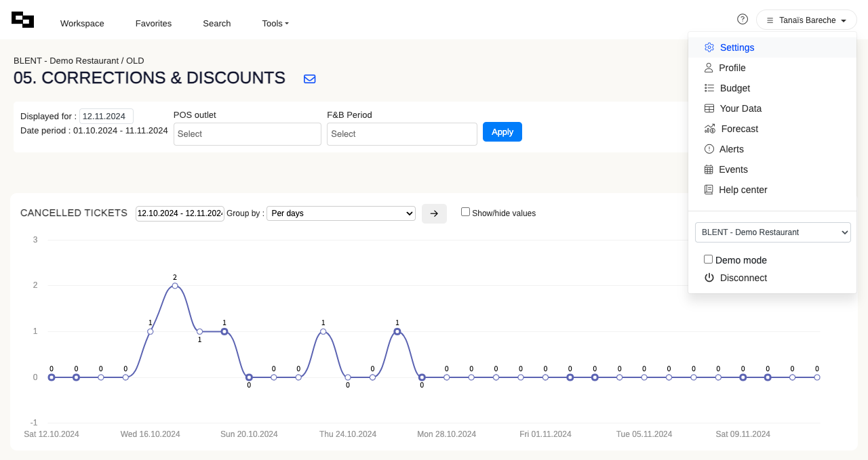Click the Disconnect power icon
The image size is (868, 460).
[x=709, y=278]
